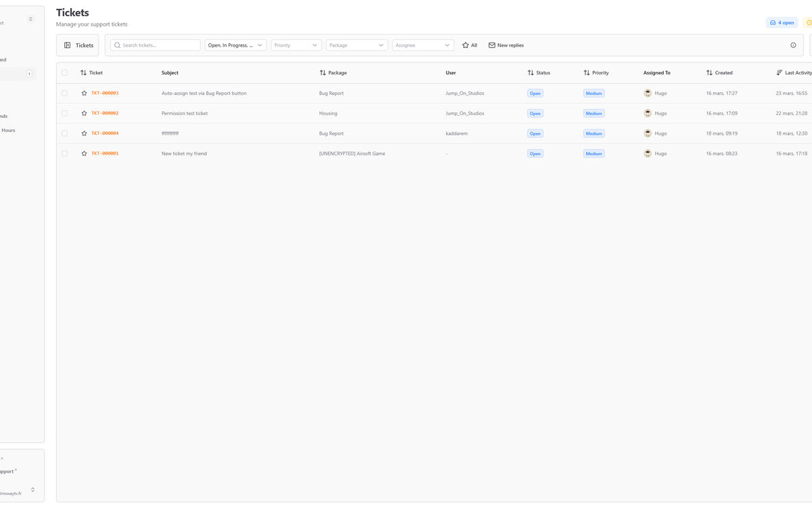Click 'Jump_On_Studios' in TKT-000003 row
The height and width of the screenshot is (508, 812).
pyautogui.click(x=465, y=93)
